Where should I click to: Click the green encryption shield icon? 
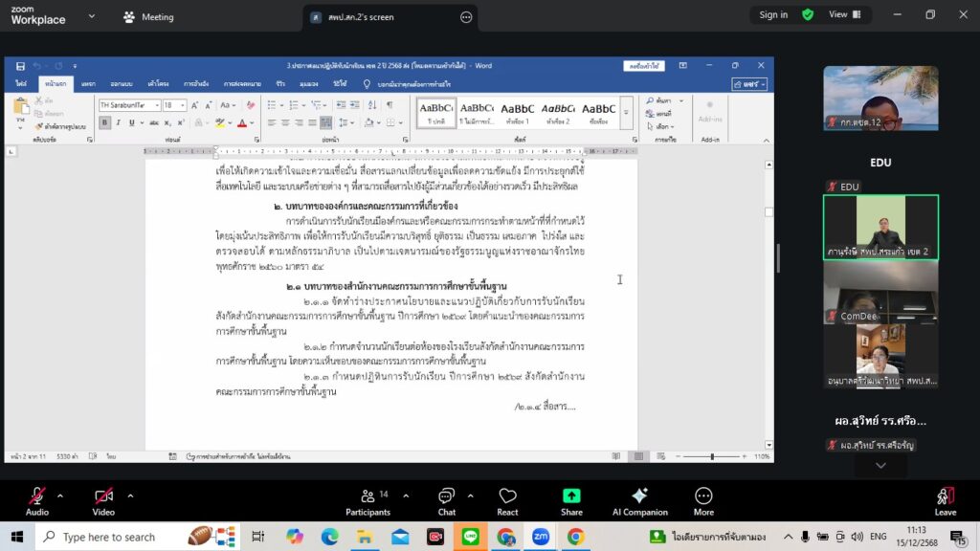point(808,15)
